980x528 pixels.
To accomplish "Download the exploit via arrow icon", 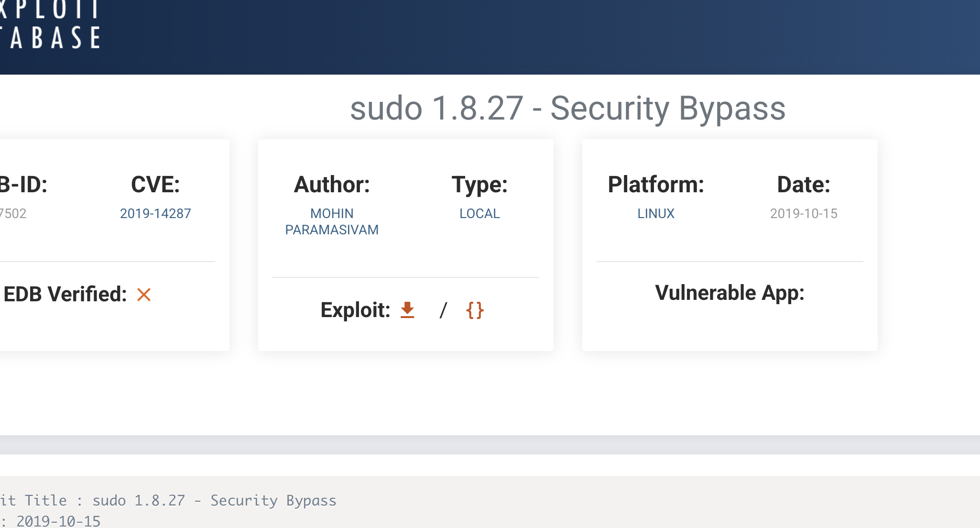I will click(x=407, y=310).
